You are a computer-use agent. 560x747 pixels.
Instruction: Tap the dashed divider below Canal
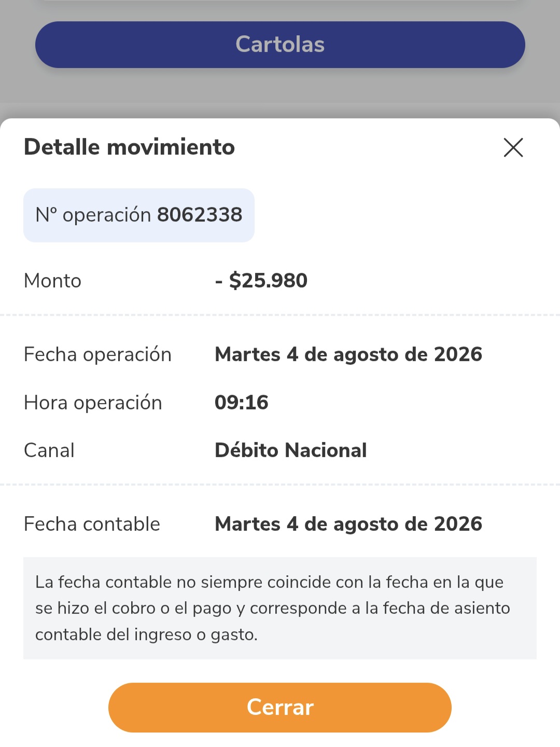point(280,485)
